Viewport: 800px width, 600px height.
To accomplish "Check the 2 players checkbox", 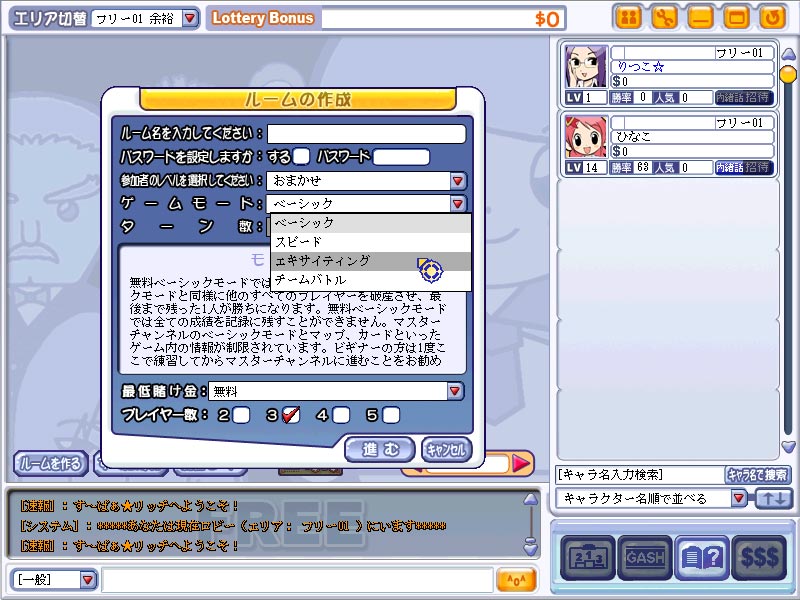I will coord(241,415).
